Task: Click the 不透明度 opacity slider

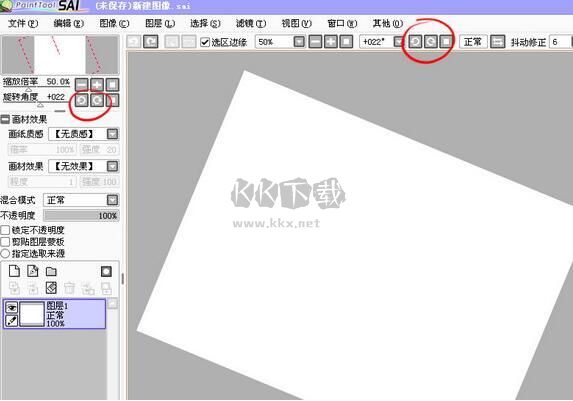Action: 81,216
